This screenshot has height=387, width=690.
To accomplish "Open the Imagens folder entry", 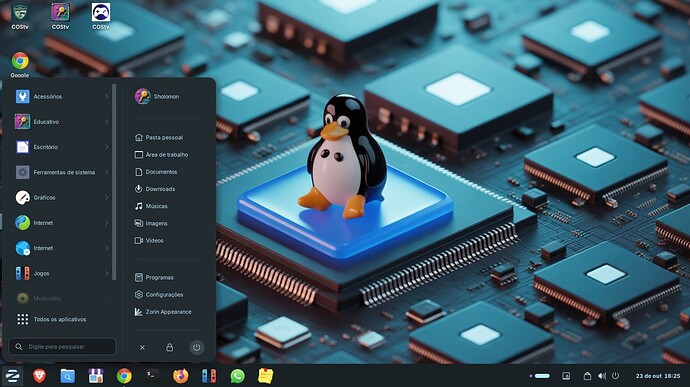I will (x=151, y=223).
